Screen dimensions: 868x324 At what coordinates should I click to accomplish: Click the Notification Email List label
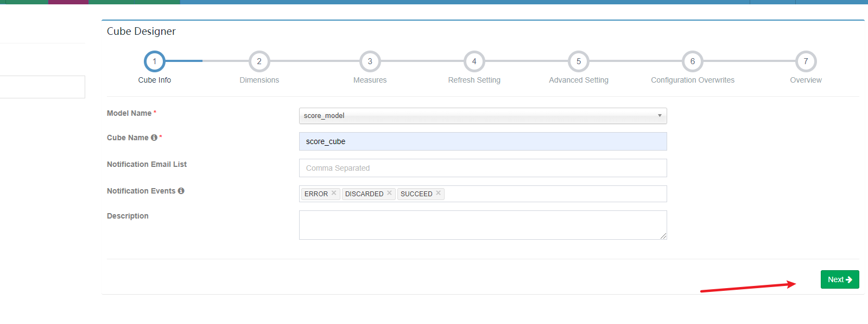click(x=147, y=164)
